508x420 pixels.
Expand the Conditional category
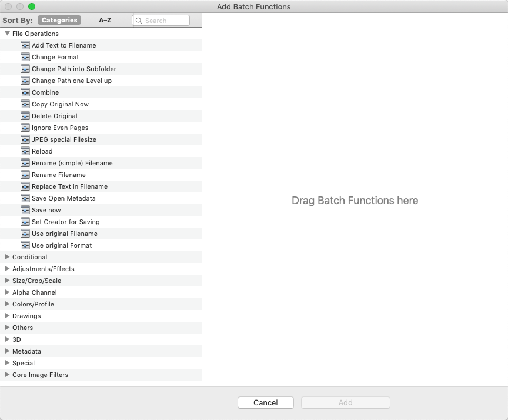click(7, 257)
